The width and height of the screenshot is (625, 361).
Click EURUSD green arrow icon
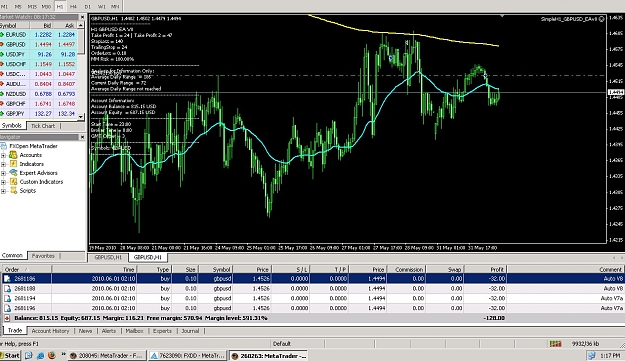pos(2,35)
